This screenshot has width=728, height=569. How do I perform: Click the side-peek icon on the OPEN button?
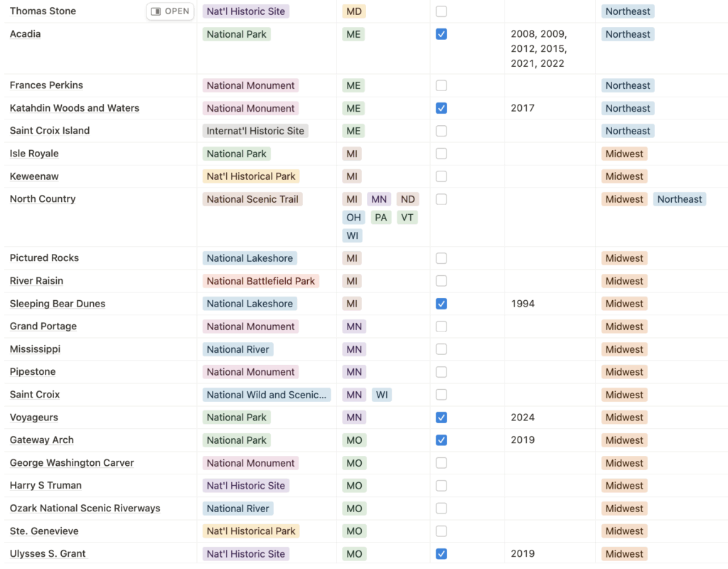(154, 11)
